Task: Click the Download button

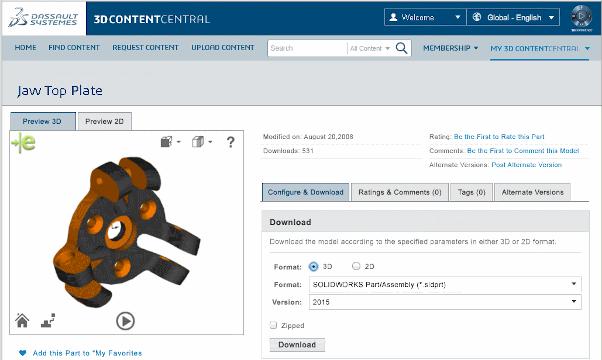Action: (x=297, y=345)
